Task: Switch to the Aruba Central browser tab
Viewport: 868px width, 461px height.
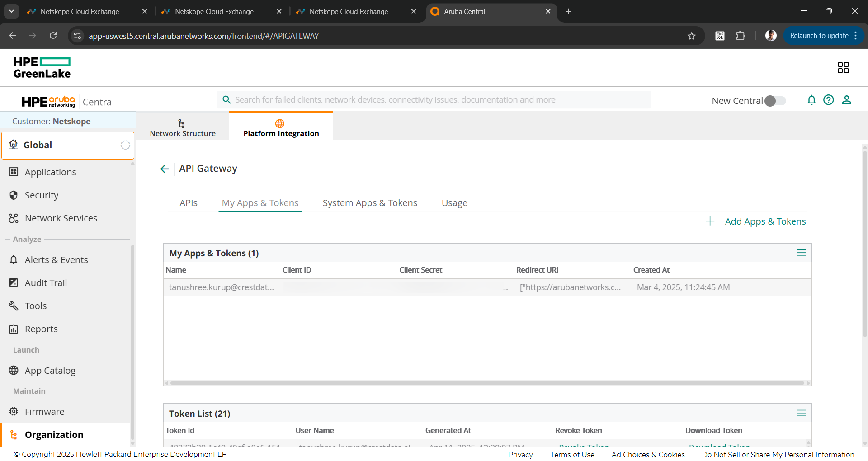Action: point(491,12)
